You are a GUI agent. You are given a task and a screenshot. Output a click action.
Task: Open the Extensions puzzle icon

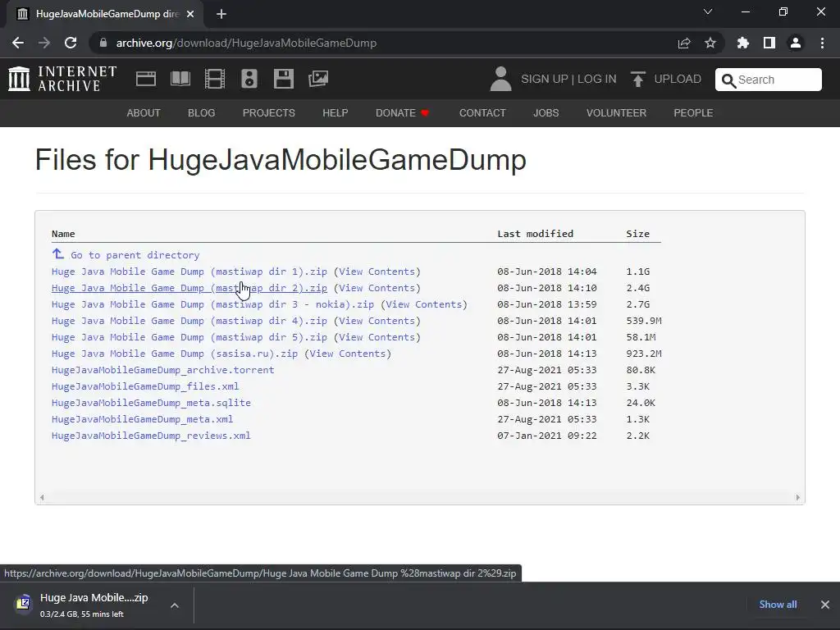click(x=743, y=43)
